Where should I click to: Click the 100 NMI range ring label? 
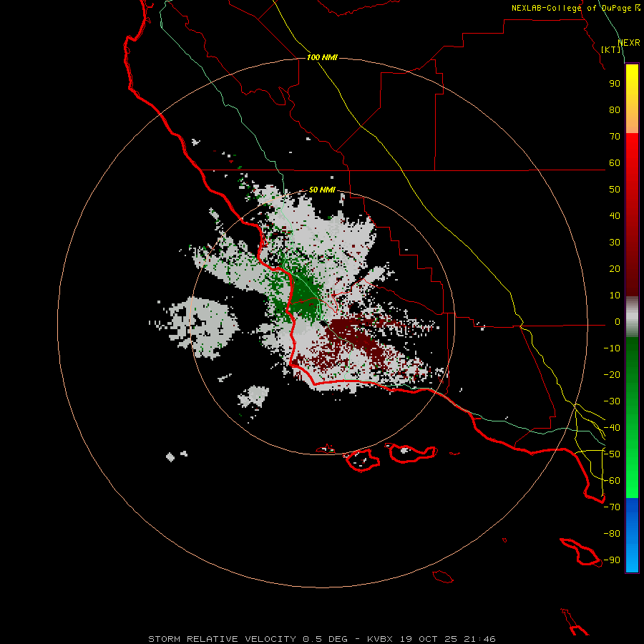click(x=322, y=57)
